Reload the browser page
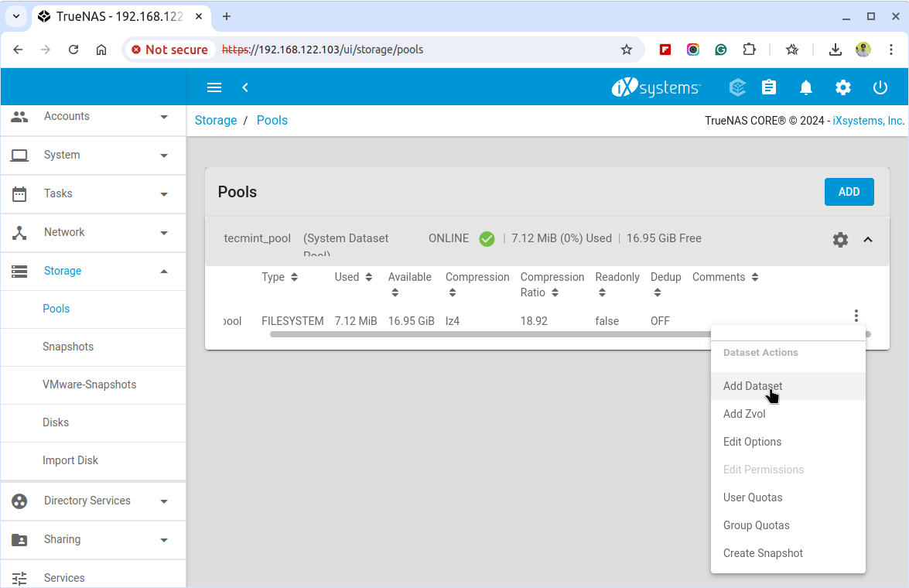This screenshot has width=909, height=588. click(x=73, y=50)
